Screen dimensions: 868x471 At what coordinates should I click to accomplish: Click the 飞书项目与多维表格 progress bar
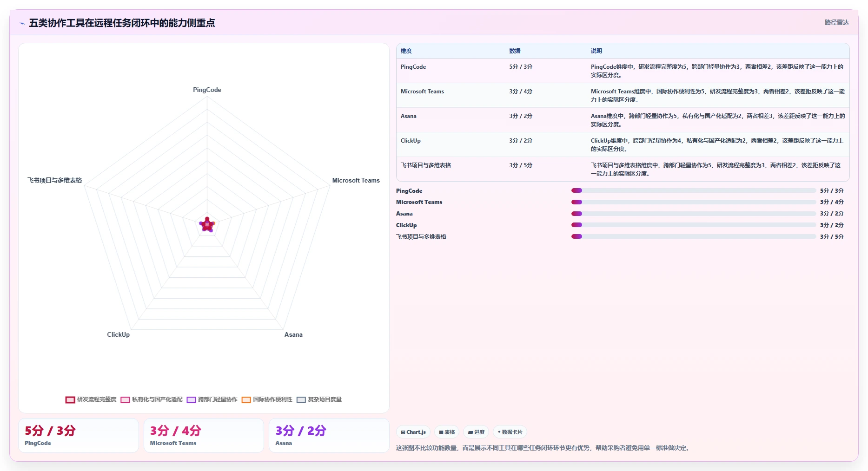point(694,236)
